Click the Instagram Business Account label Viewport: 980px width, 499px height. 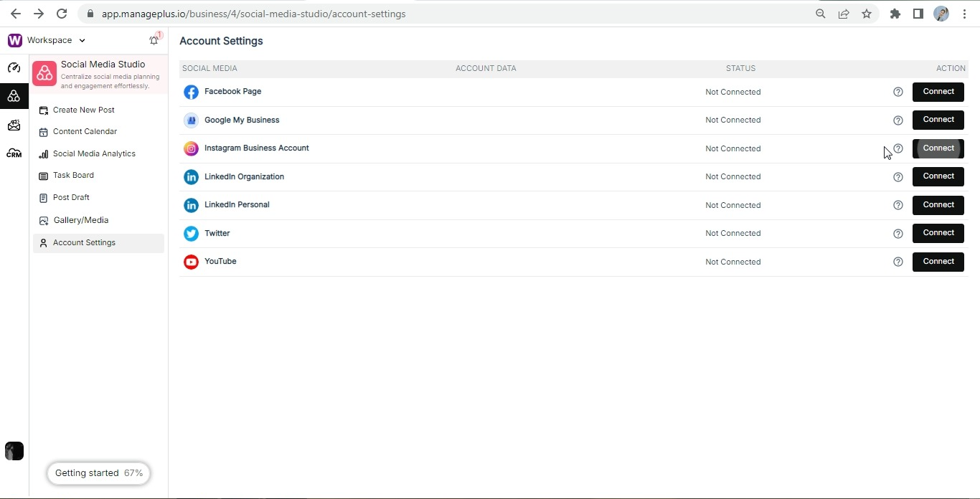pyautogui.click(x=257, y=148)
